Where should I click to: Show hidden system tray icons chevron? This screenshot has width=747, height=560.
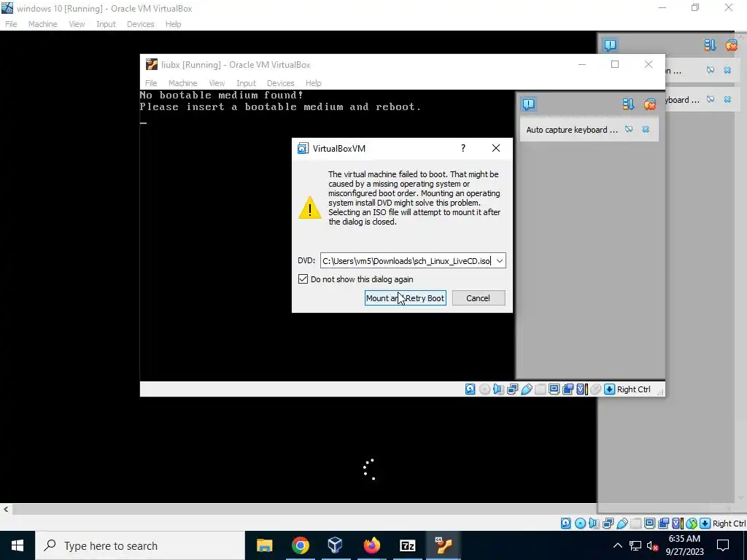[x=617, y=545]
